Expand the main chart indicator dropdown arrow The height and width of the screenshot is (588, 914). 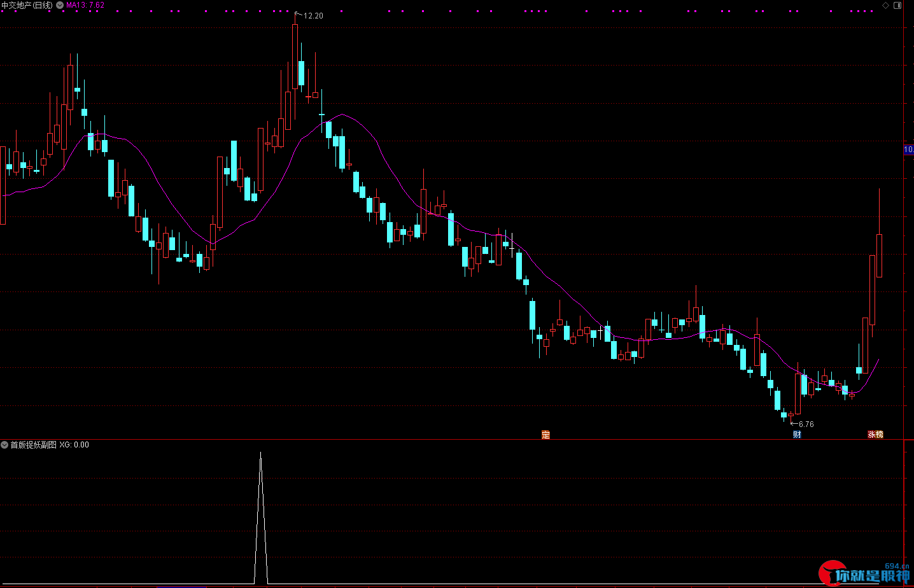click(60, 5)
